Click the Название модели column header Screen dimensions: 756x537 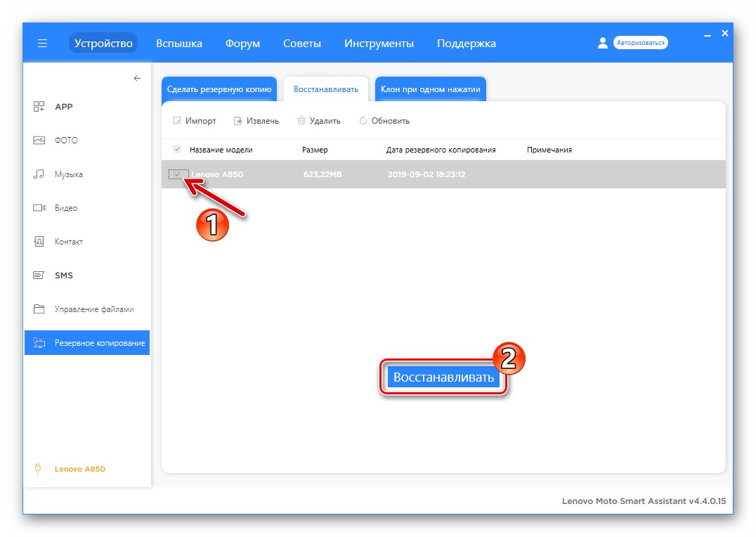(221, 150)
